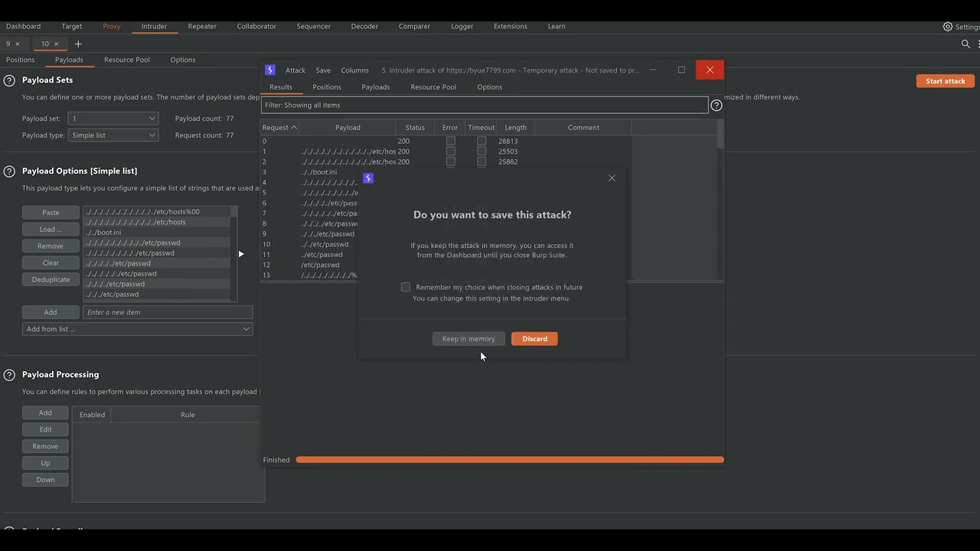Screen dimensions: 980x551
Task: Sort by Request column header
Action: (279, 128)
